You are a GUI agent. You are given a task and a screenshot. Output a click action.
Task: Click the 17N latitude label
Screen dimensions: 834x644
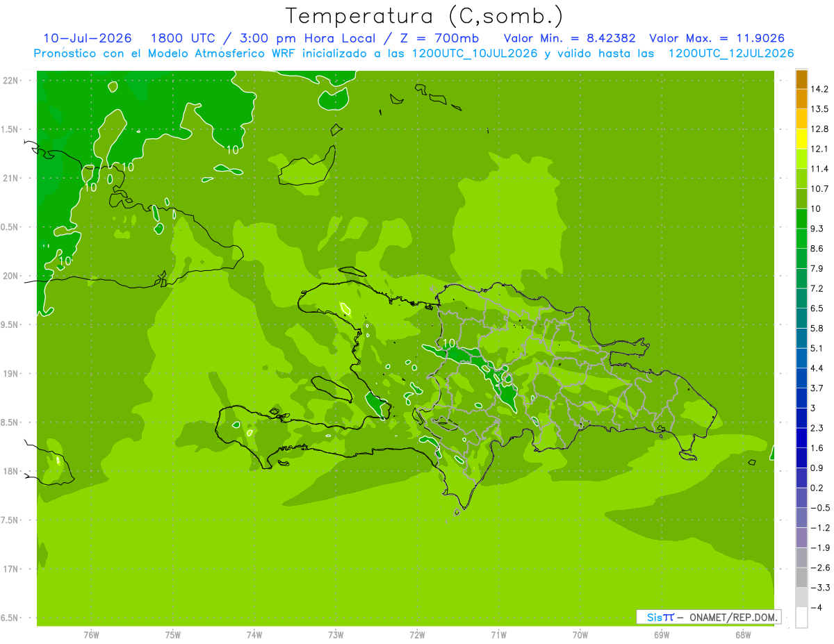pyautogui.click(x=10, y=569)
